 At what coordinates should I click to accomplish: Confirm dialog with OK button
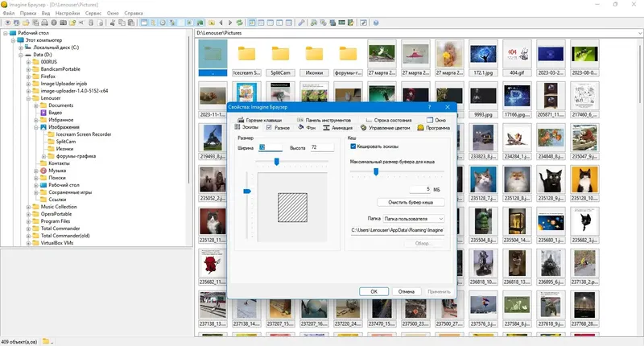click(x=374, y=291)
